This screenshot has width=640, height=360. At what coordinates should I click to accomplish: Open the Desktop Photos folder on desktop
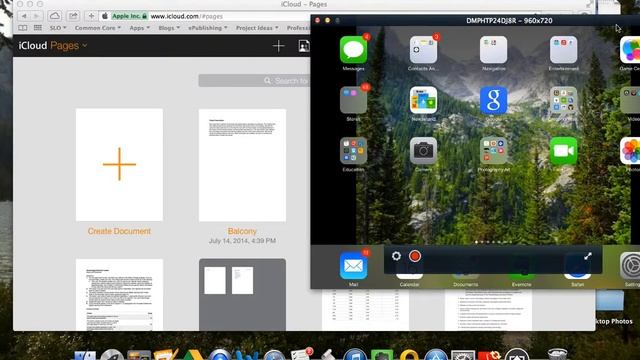610,300
